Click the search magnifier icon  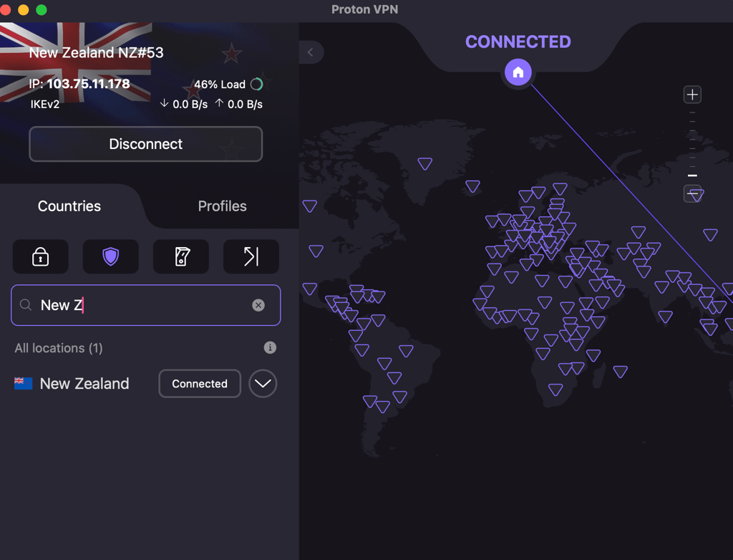(x=26, y=305)
